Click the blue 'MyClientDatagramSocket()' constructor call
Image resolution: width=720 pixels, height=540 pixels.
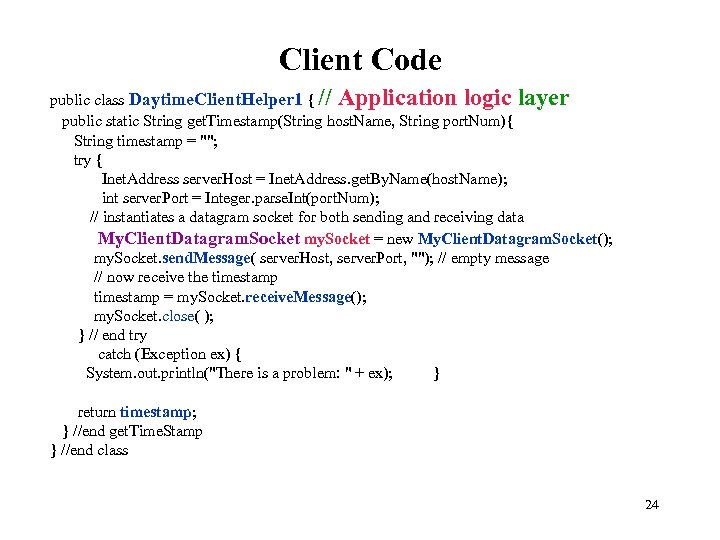tap(514, 239)
